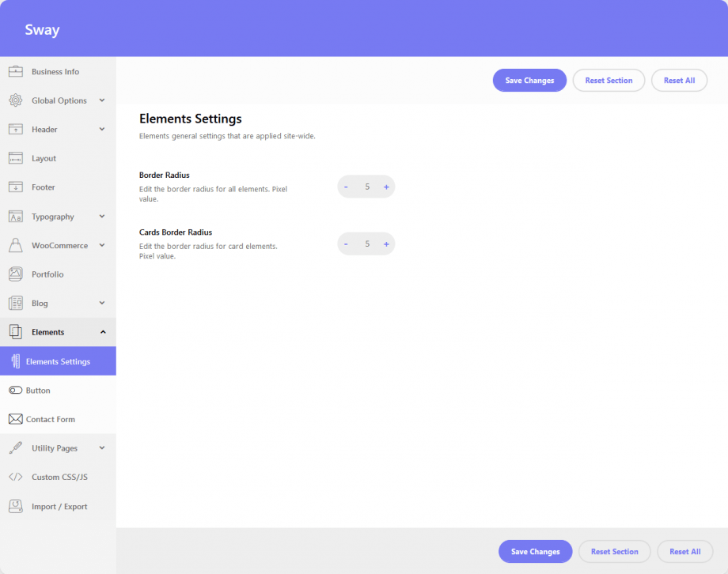Click the Button toggle-shaped icon
This screenshot has height=574, width=728.
[x=16, y=390]
